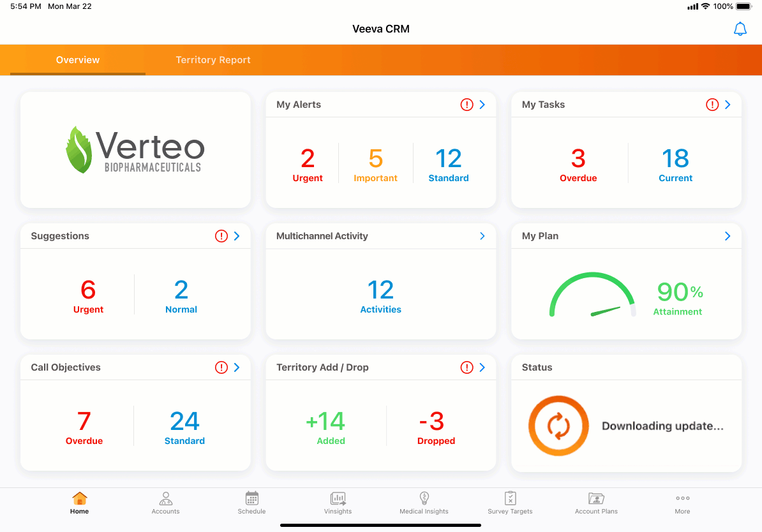762x532 pixels.
Task: Expand My Alerts with chevron arrow
Action: click(x=482, y=105)
